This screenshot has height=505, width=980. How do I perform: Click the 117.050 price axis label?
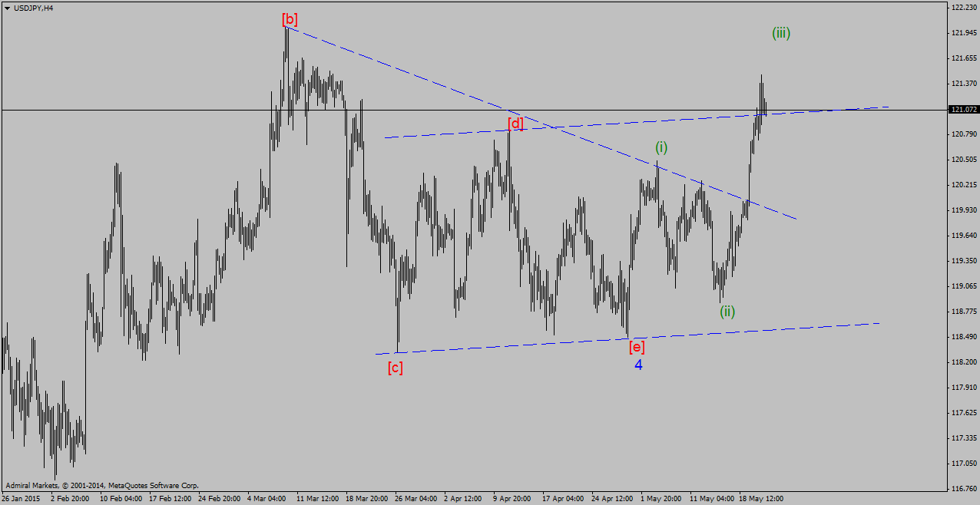click(x=963, y=464)
